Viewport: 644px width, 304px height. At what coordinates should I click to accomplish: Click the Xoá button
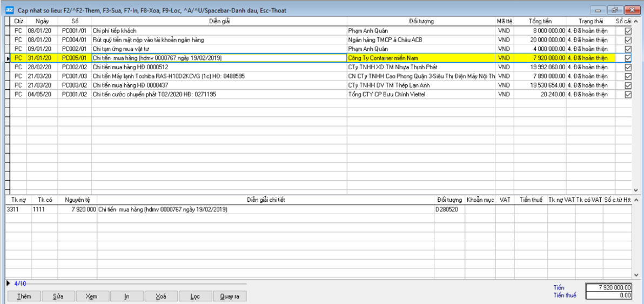[x=161, y=296]
